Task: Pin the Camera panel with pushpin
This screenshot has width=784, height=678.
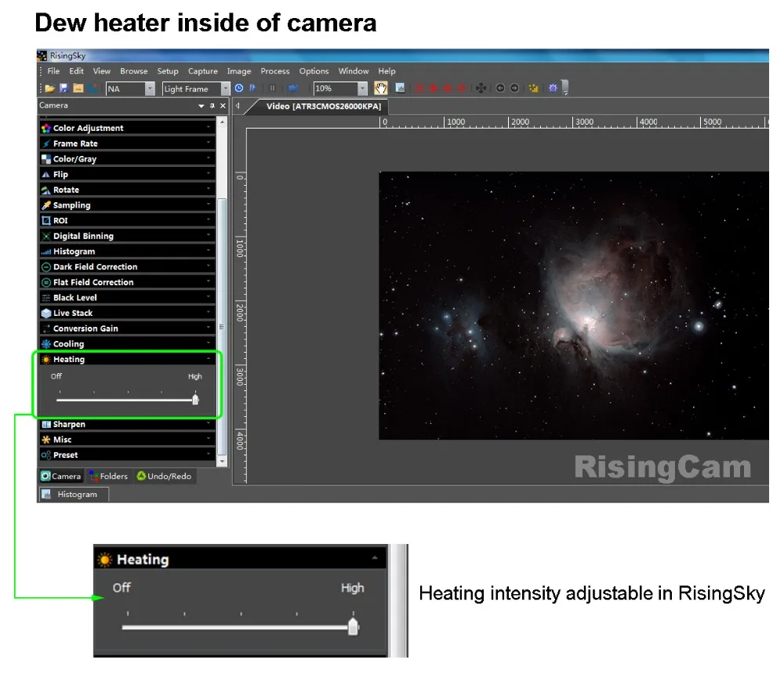Action: click(212, 106)
